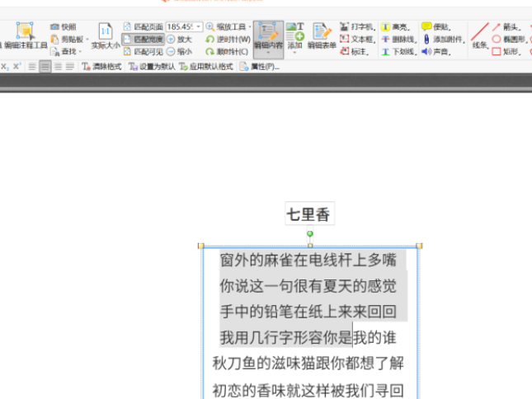
Task: Select the 箭头 (Arrow) drawing tool
Action: pos(506,26)
